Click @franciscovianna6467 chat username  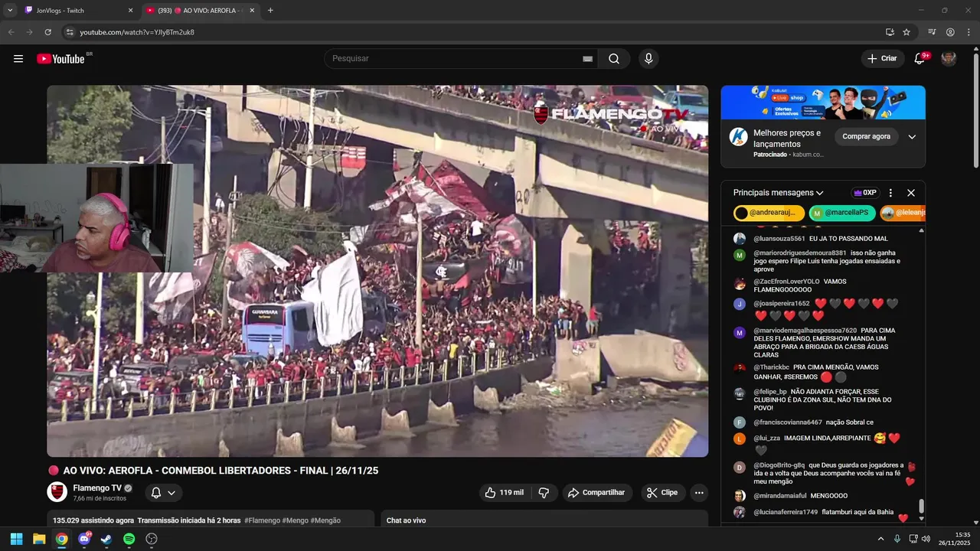[x=788, y=422]
